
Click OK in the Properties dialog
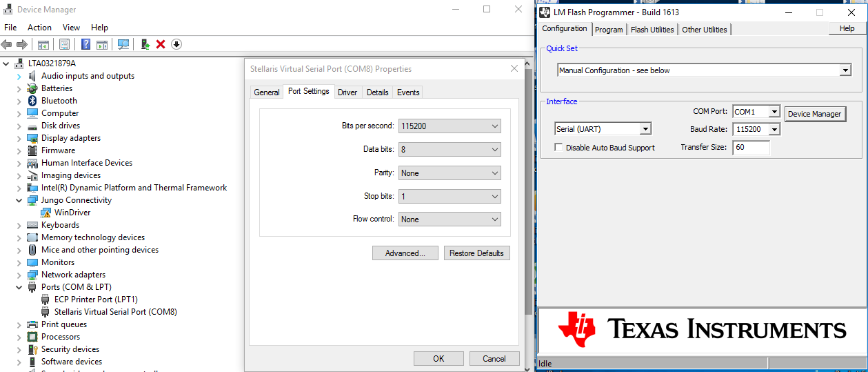click(438, 358)
